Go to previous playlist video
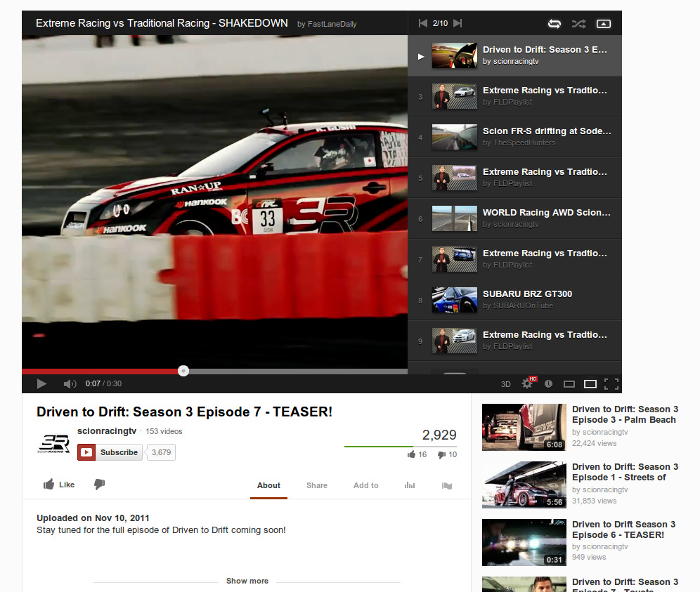The width and height of the screenshot is (700, 592). click(x=423, y=23)
